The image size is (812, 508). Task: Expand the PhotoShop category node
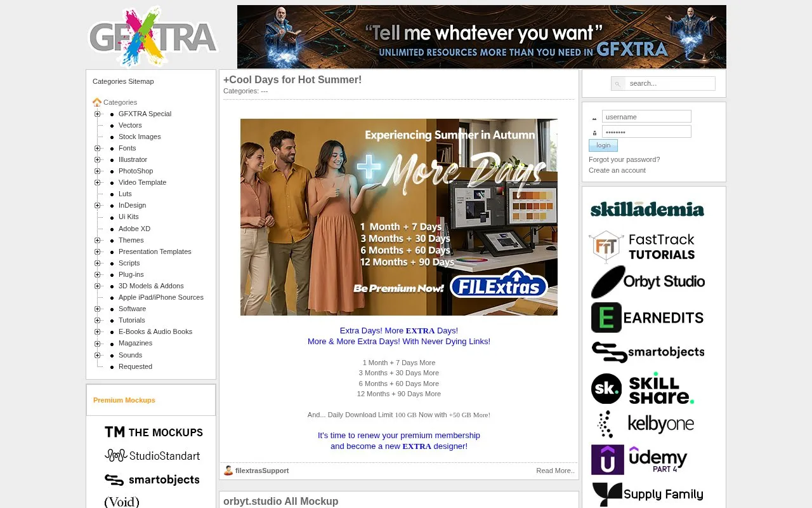click(x=98, y=171)
